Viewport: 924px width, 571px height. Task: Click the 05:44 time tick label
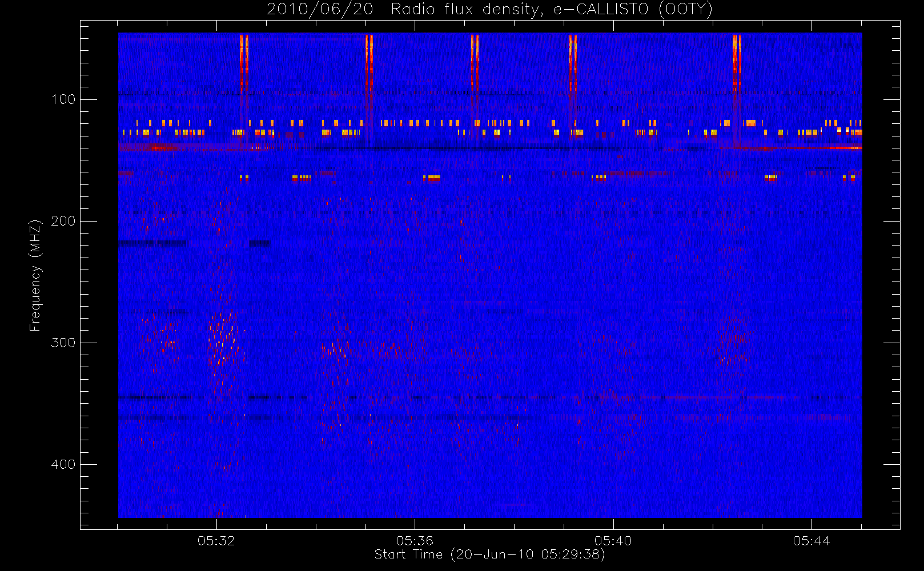(x=811, y=541)
